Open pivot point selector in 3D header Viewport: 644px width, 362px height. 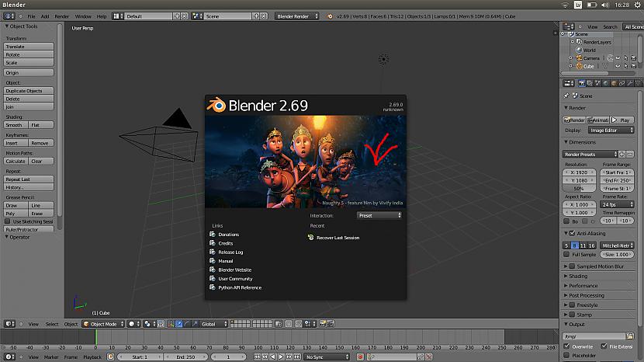(x=150, y=324)
